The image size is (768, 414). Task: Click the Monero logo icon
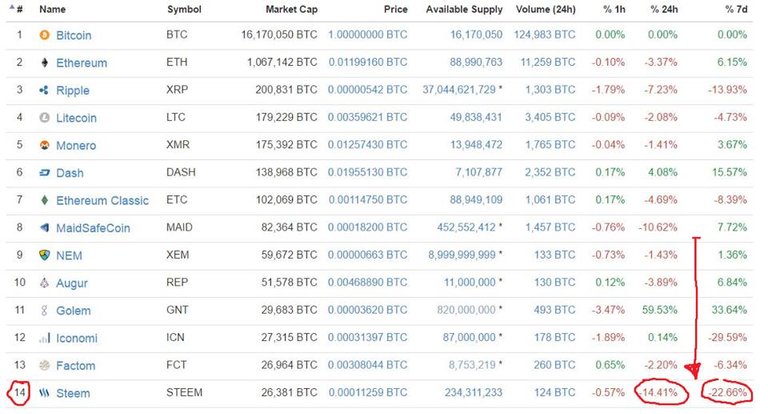[x=45, y=145]
